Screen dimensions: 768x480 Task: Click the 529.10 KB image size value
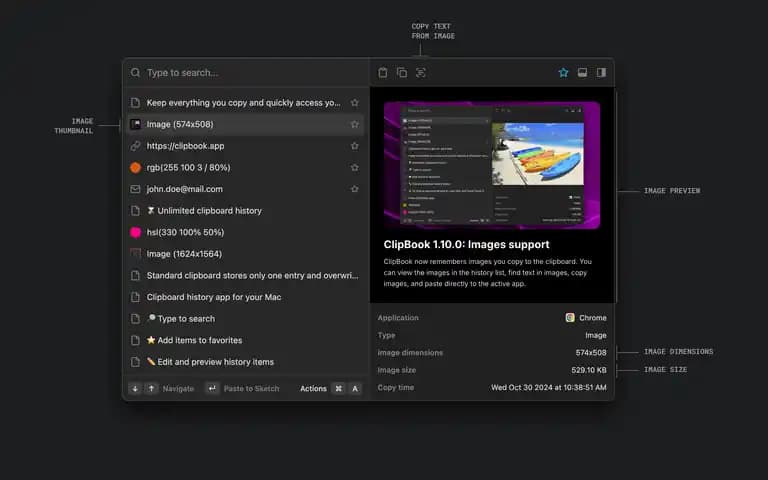pos(589,370)
